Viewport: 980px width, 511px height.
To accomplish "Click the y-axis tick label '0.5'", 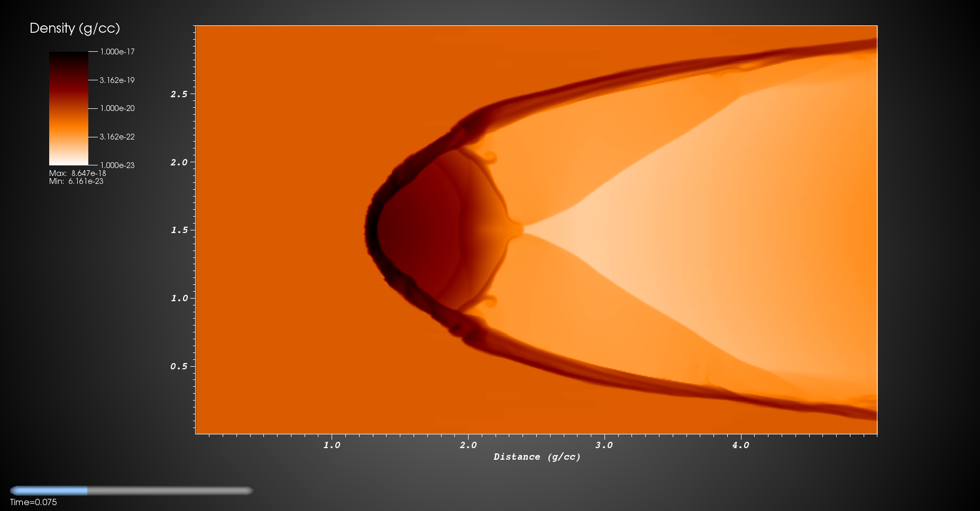I will click(179, 366).
